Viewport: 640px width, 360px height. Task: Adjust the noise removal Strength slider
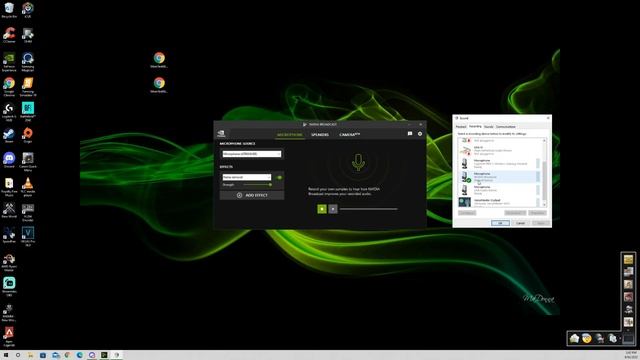(257, 185)
